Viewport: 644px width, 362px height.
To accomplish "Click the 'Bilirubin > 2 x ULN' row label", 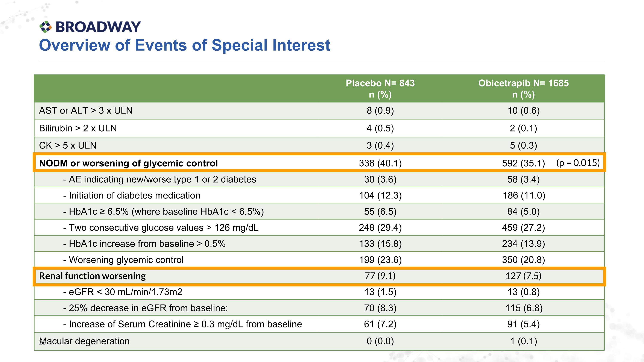I will click(78, 128).
